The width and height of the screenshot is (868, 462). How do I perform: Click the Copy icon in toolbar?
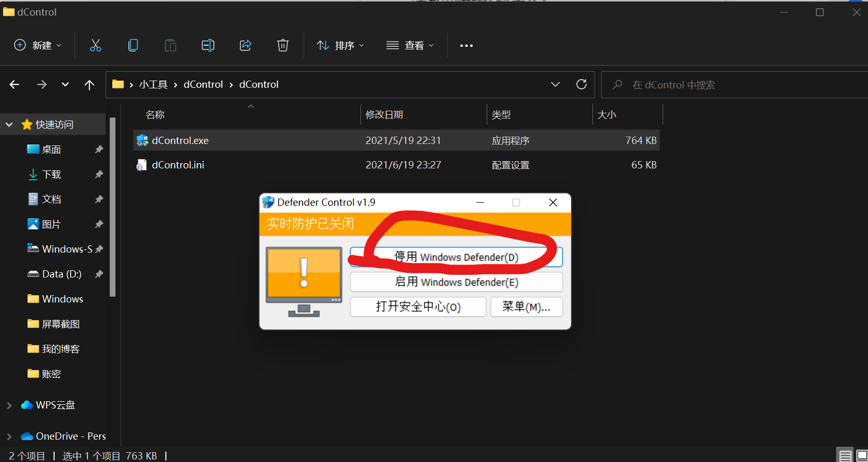pos(133,45)
